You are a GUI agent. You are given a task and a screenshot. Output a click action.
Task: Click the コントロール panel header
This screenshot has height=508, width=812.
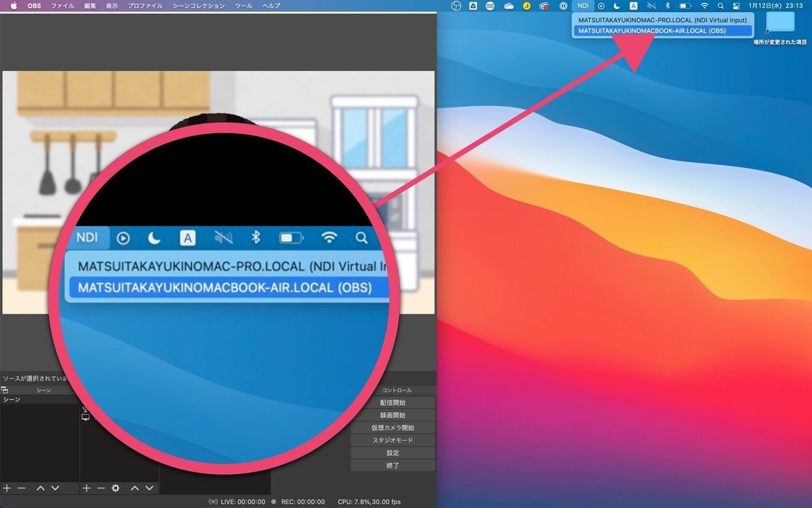click(397, 390)
